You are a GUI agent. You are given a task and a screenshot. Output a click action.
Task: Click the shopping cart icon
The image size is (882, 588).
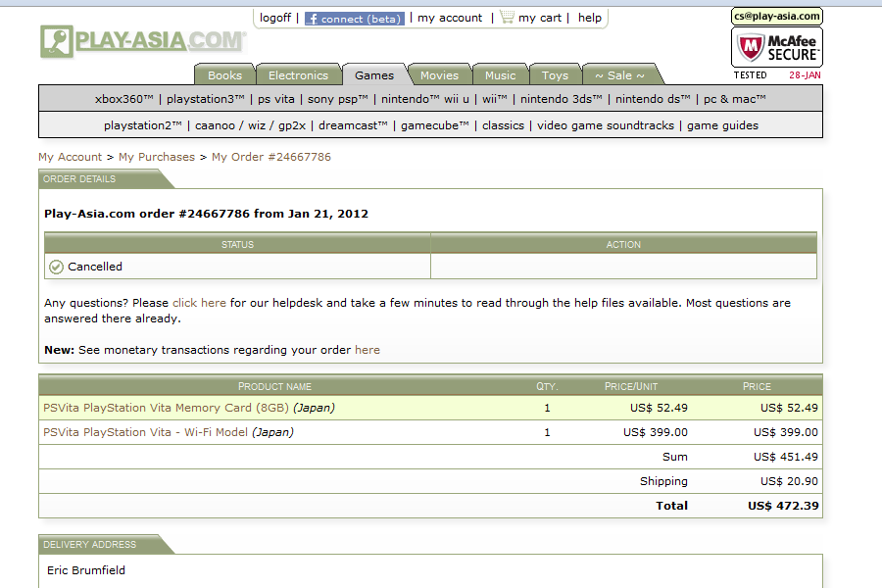[507, 17]
